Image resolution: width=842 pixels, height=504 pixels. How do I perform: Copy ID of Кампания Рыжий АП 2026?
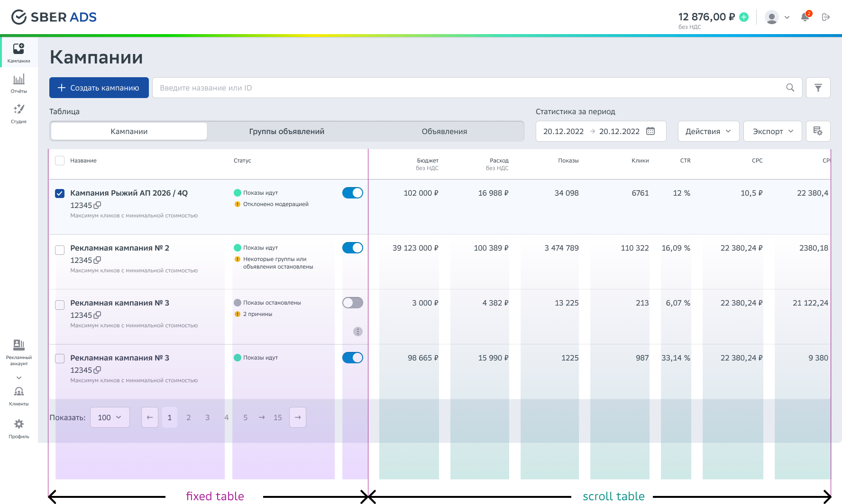click(97, 205)
